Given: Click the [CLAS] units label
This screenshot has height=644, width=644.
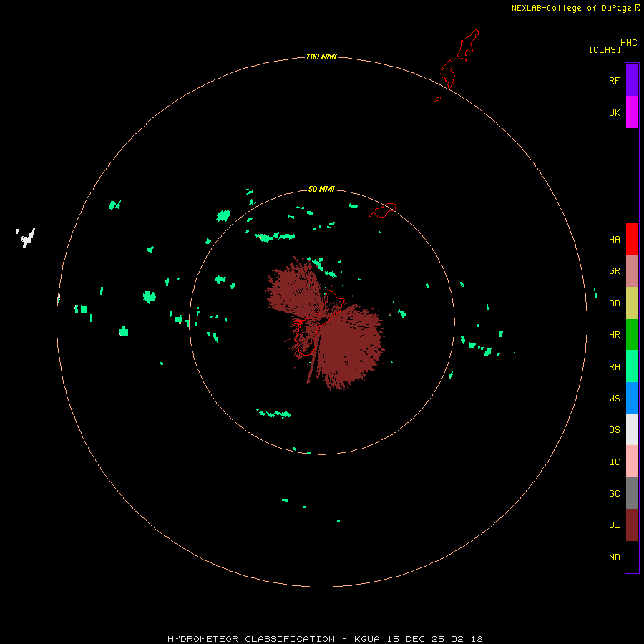Looking at the screenshot, I should (x=605, y=49).
